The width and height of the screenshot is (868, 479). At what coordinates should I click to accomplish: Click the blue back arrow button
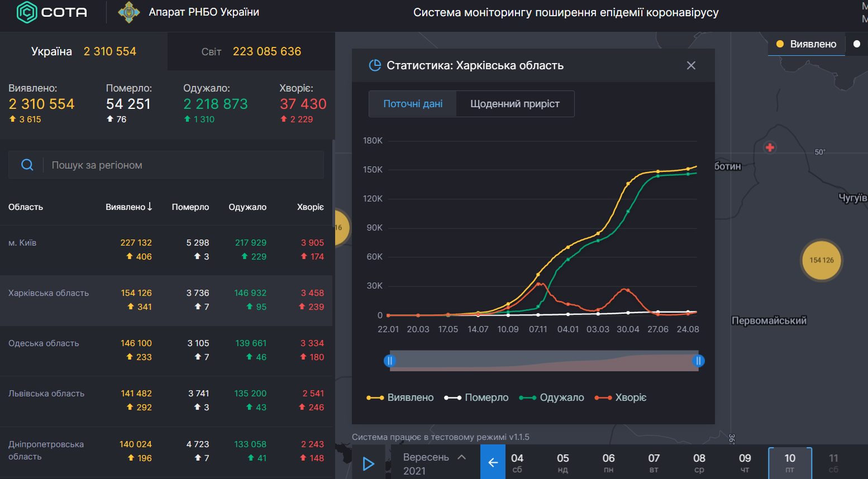click(493, 462)
